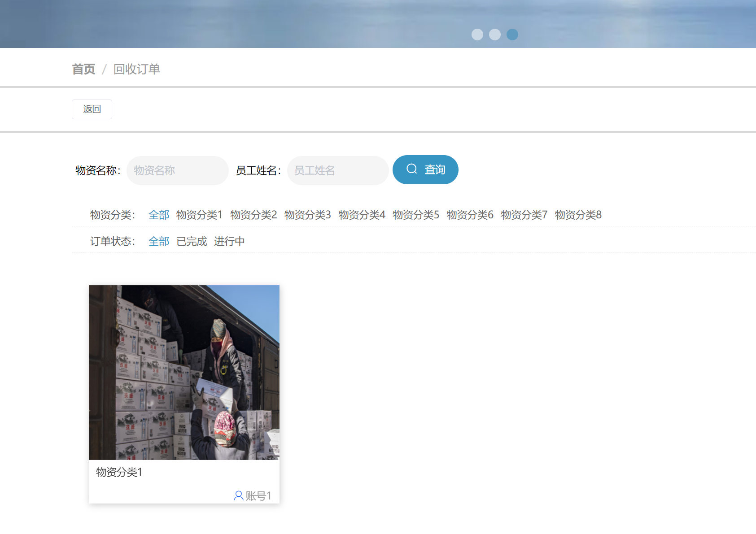Viewport: 756px width, 534px height.
Task: Click the magnifier search icon in 查询 button
Action: pyautogui.click(x=411, y=169)
